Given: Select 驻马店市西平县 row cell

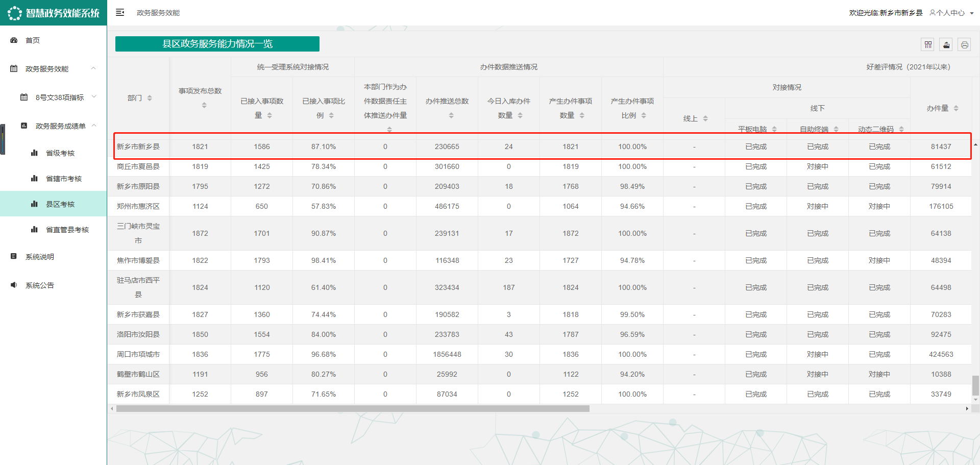Looking at the screenshot, I should click(138, 287).
